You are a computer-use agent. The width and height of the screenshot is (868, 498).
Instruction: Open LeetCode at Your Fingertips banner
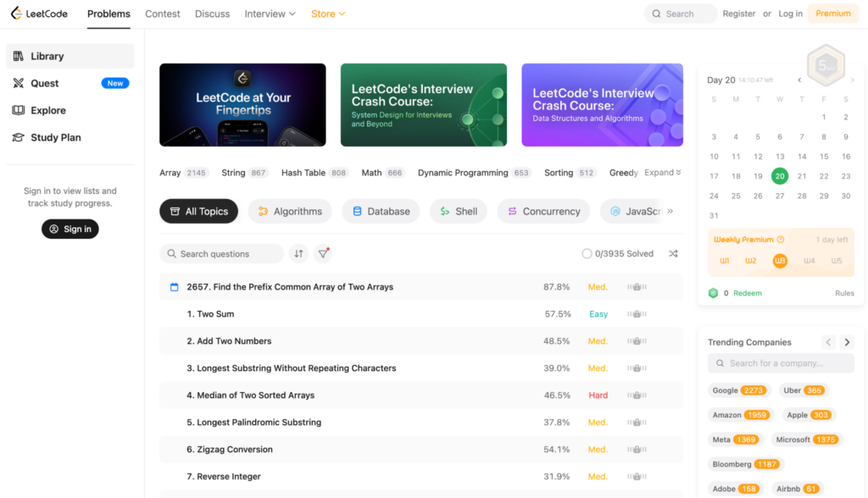(x=242, y=105)
